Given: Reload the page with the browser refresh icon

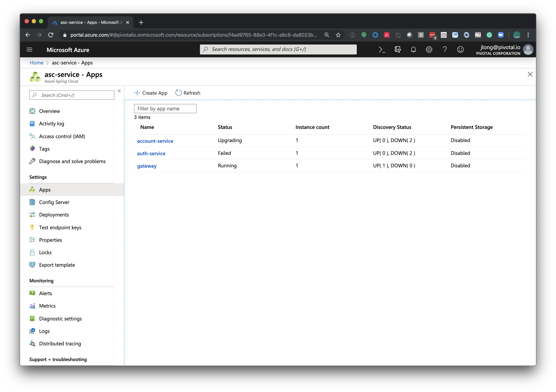Looking at the screenshot, I should (x=51, y=35).
